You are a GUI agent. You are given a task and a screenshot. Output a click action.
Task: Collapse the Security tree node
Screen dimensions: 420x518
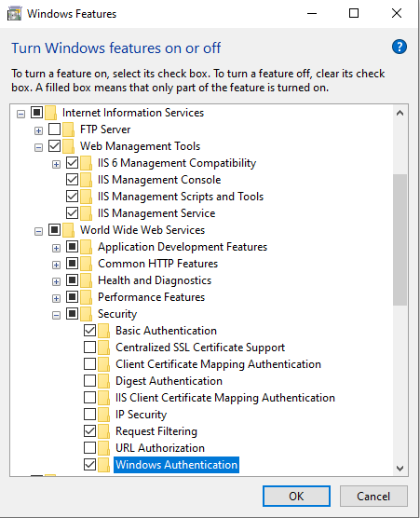point(57,315)
